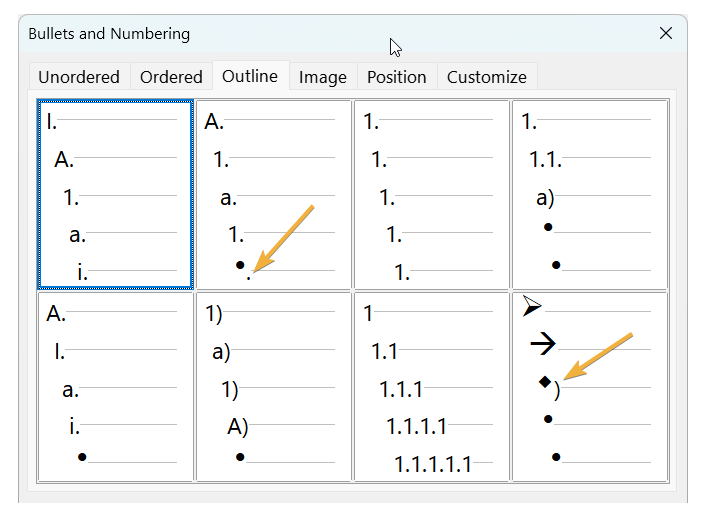Open the Ordered tab
The width and height of the screenshot is (711, 521).
tap(171, 77)
